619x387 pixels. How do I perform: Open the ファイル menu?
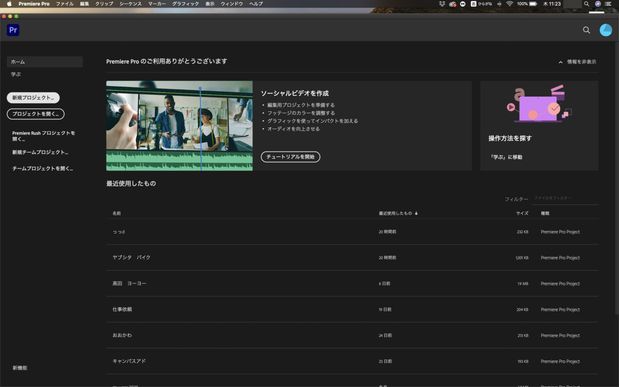click(64, 4)
